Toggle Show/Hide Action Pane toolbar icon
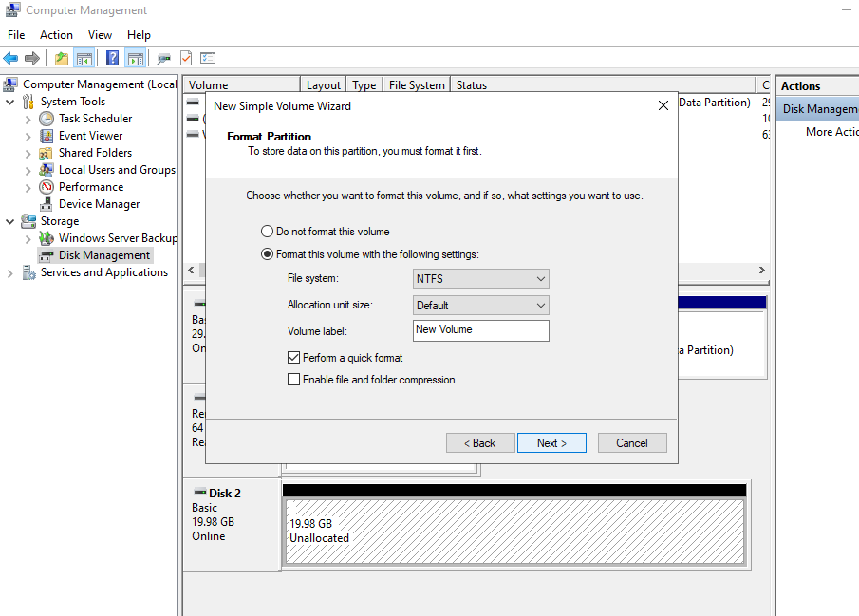 pos(136,58)
